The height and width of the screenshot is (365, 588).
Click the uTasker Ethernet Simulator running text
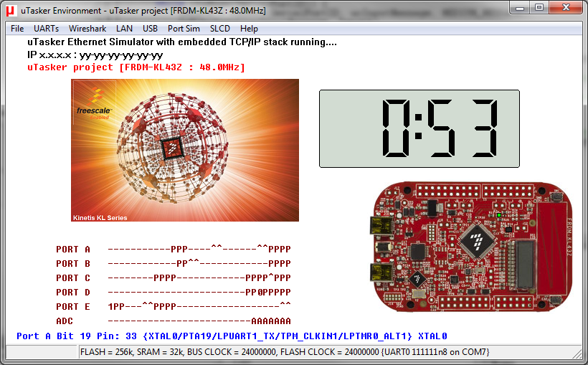(x=182, y=42)
